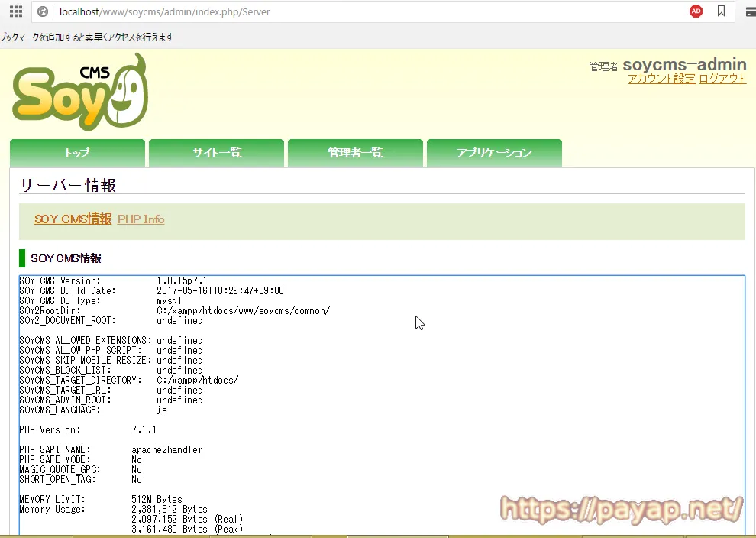The image size is (756, 538).
Task: Log out via the ログアウト link
Action: 722,78
